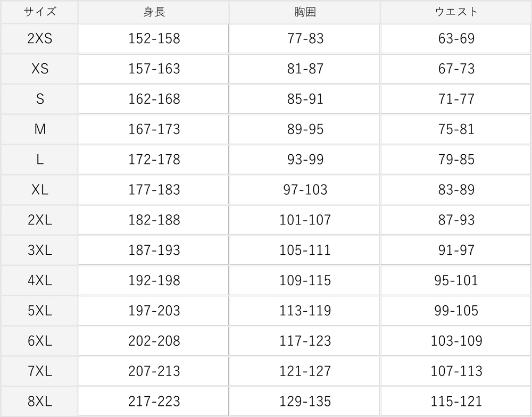Click waist cell 99-105
This screenshot has height=417, width=532.
[456, 311]
